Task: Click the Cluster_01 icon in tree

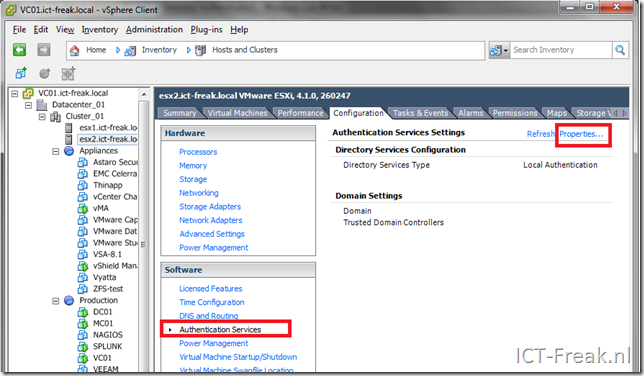Action: [55, 116]
